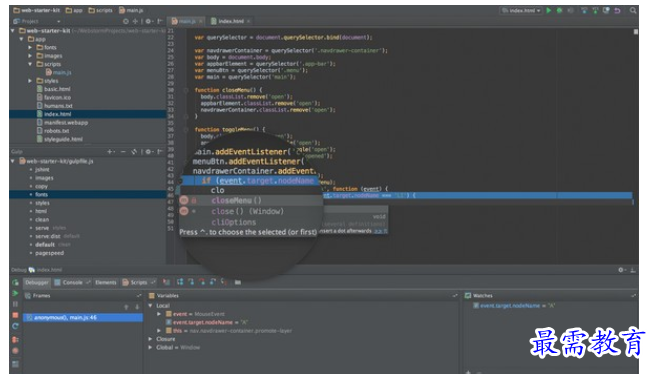The width and height of the screenshot is (654, 374).
Task: Select robots.txt in the Project tree
Action: tap(53, 131)
